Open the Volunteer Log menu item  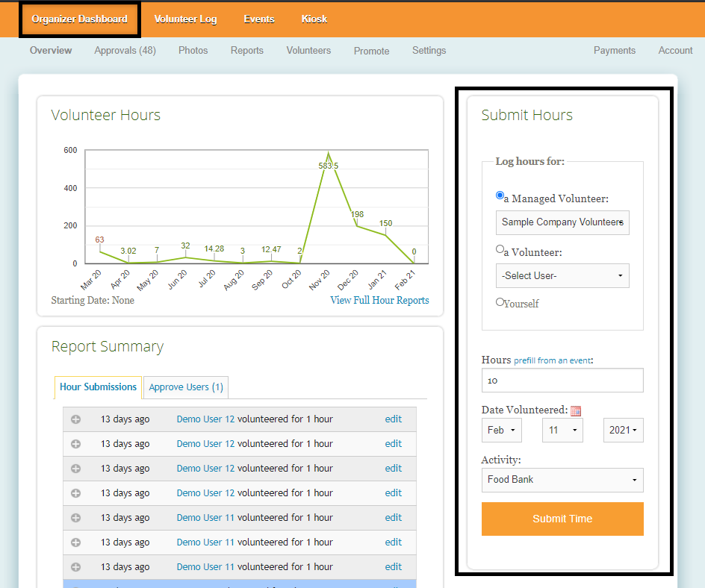185,19
